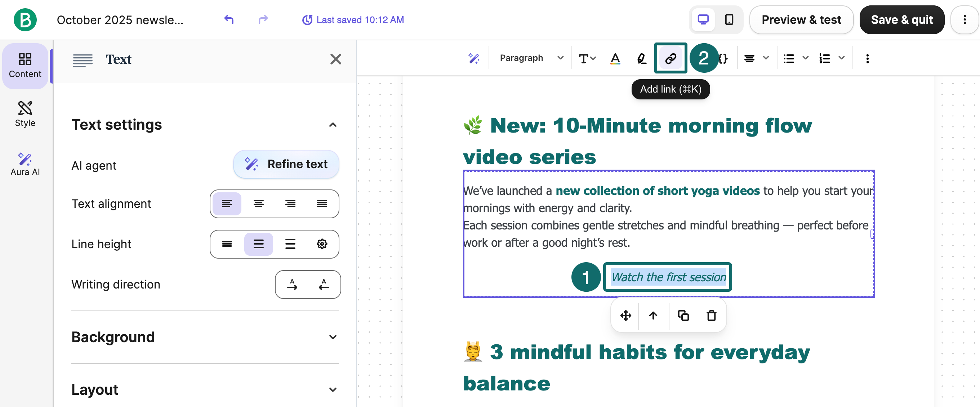Select right-to-left writing direction
Viewport: 980px width, 407px height.
click(324, 284)
